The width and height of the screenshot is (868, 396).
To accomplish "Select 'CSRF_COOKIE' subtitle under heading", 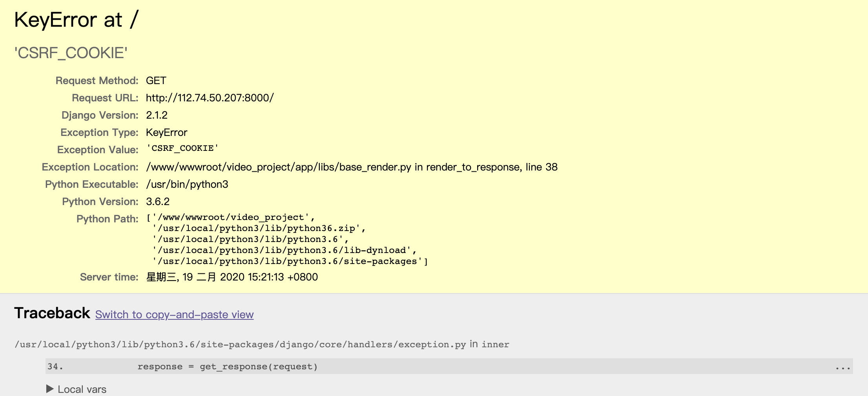I will 71,53.
